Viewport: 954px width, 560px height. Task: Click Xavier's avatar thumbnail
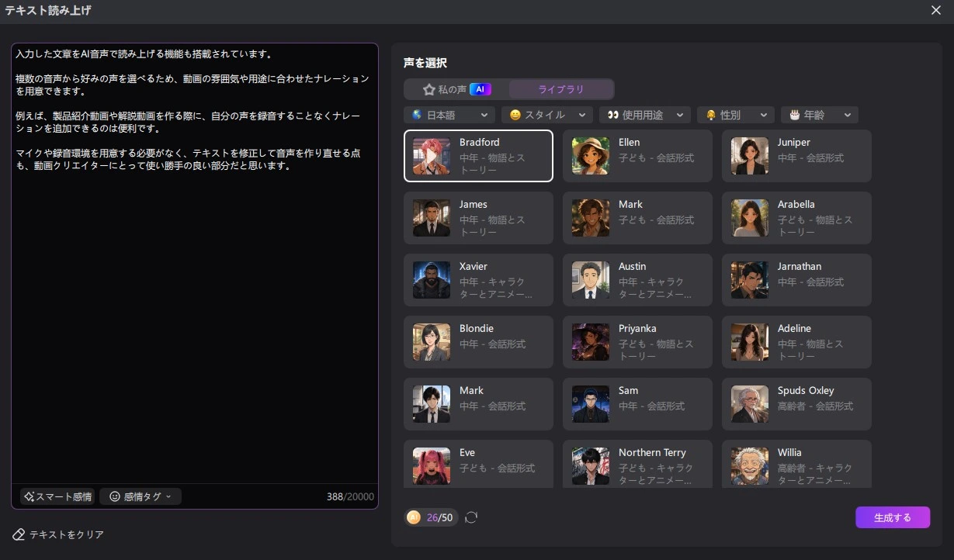coord(432,280)
